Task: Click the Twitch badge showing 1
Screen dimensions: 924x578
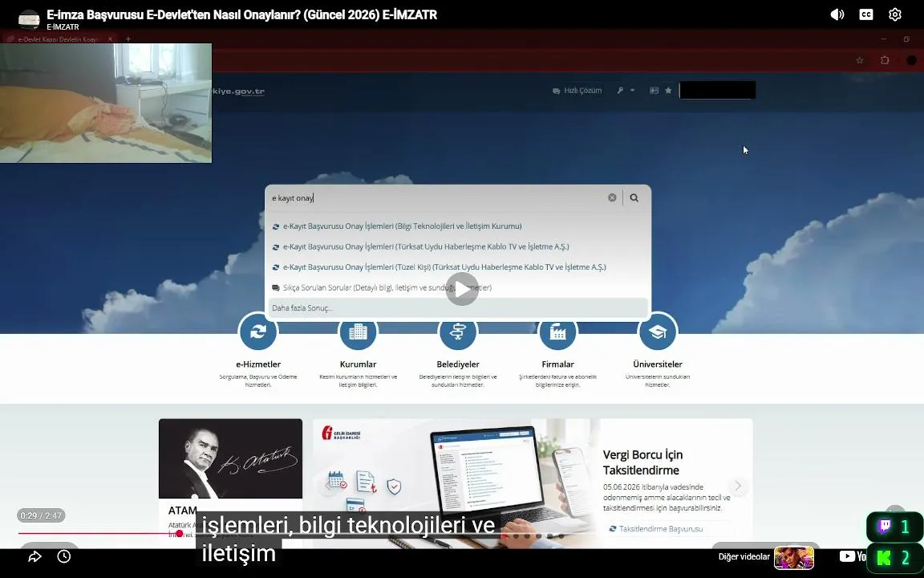Action: tap(894, 527)
